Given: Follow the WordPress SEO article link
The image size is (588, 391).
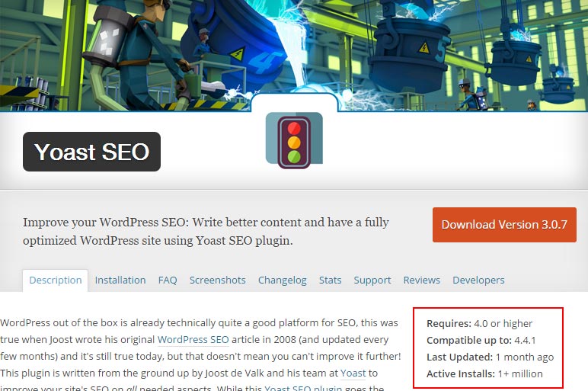Looking at the screenshot, I should (x=193, y=340).
